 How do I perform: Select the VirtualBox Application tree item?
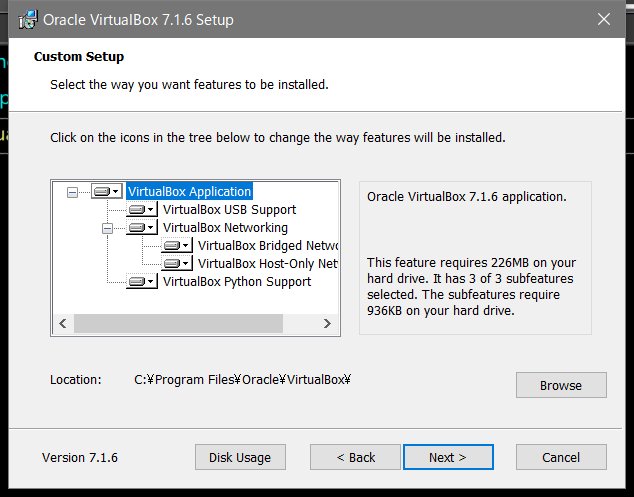pyautogui.click(x=189, y=191)
